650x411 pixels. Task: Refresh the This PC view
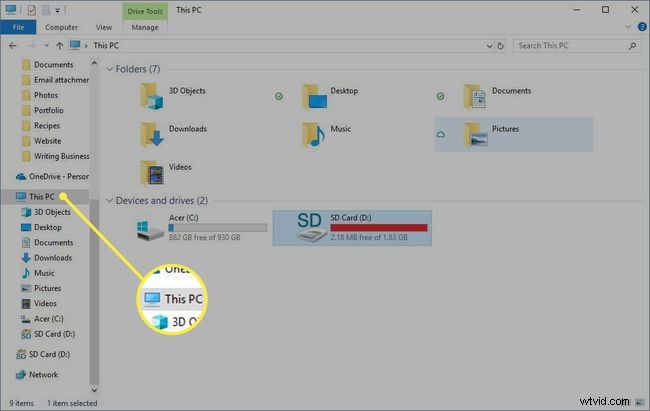click(x=500, y=46)
